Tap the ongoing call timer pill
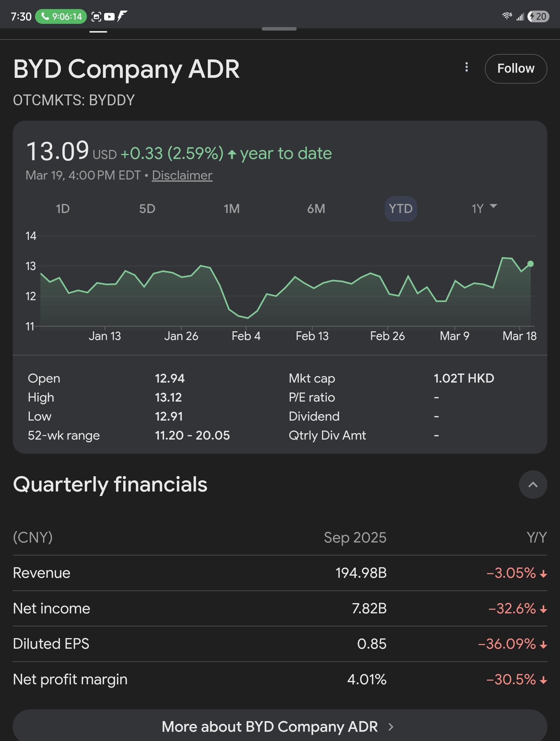Screen dimensions: 560x741 pyautogui.click(x=61, y=16)
